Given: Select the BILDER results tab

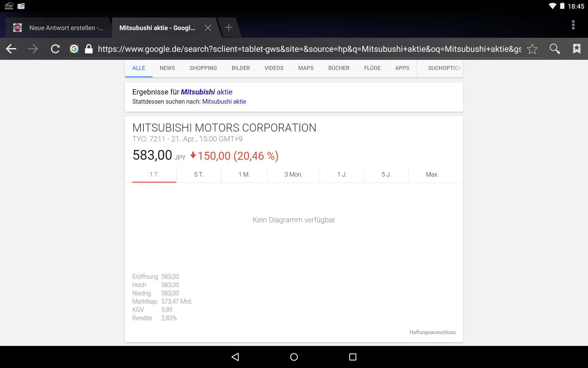Looking at the screenshot, I should (241, 68).
